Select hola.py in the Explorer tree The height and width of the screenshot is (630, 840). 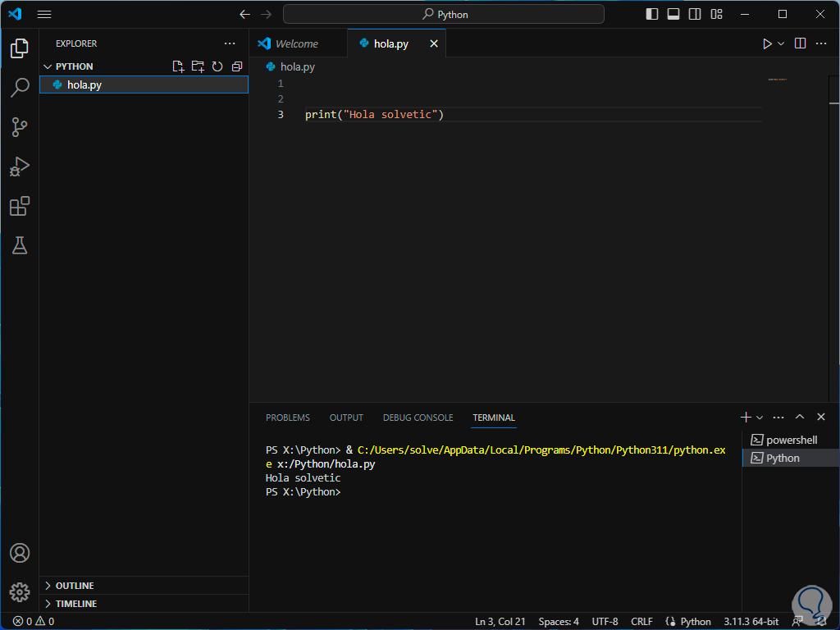point(84,84)
